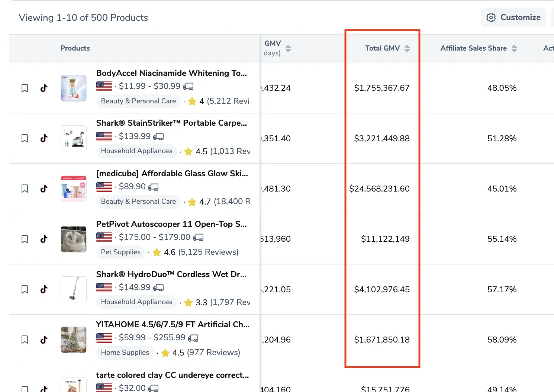Bookmark the Shark StainStriker product

click(25, 138)
